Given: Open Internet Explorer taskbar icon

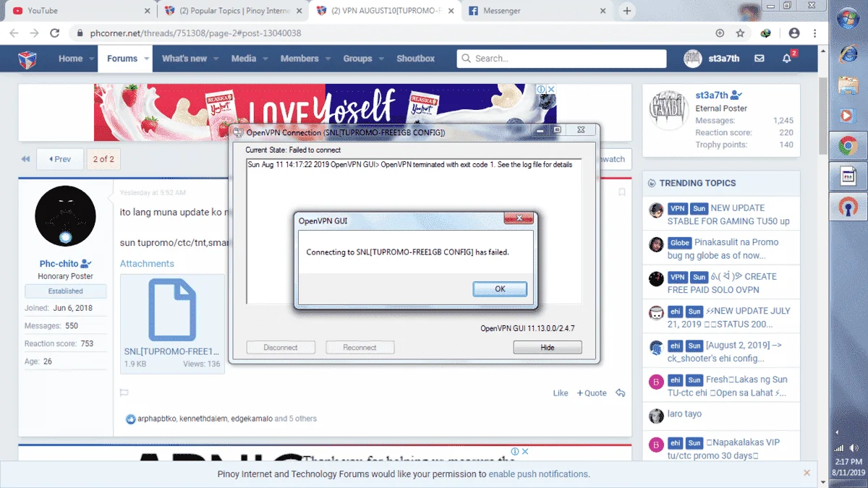Looking at the screenshot, I should pyautogui.click(x=848, y=54).
